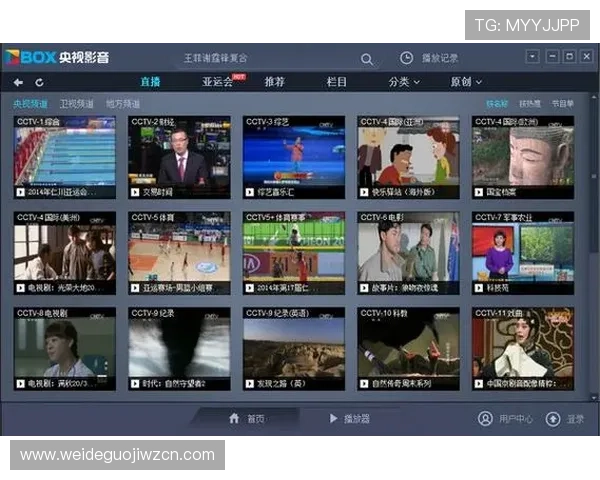Image resolution: width=600 pixels, height=480 pixels.
Task: Open the CCTV-10 科教 thumbnail
Action: click(408, 349)
